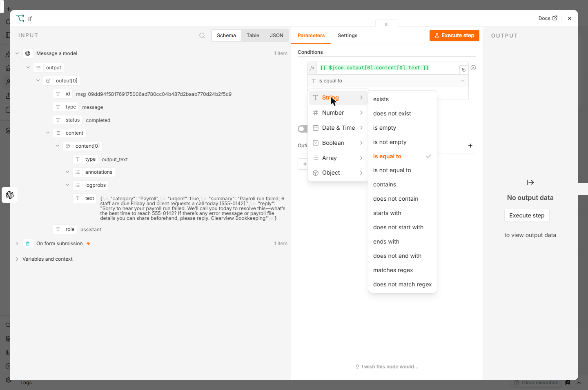The image size is (588, 390).
Task: Collapse the Message a model tree
Action: pos(17,53)
